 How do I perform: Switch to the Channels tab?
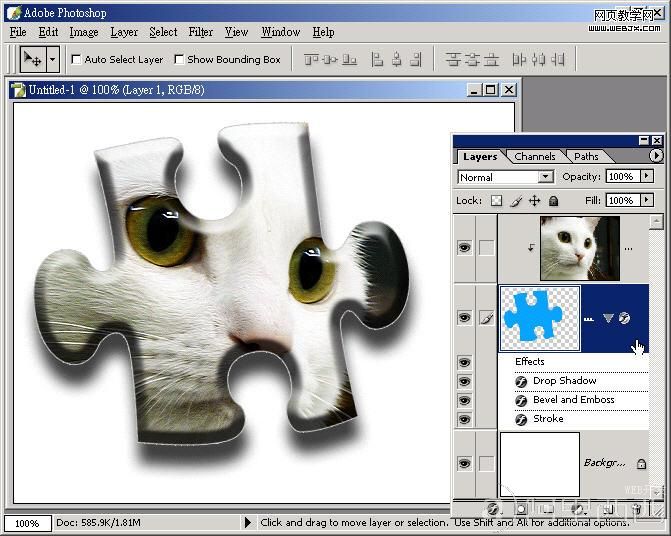tap(534, 157)
